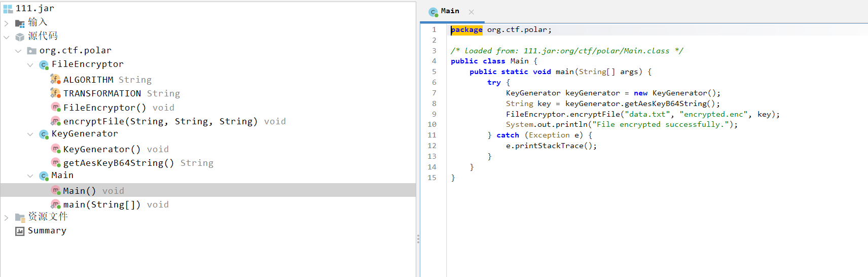868x277 pixels.
Task: Click the FileEncryptor() constructor method icon
Action: point(56,107)
